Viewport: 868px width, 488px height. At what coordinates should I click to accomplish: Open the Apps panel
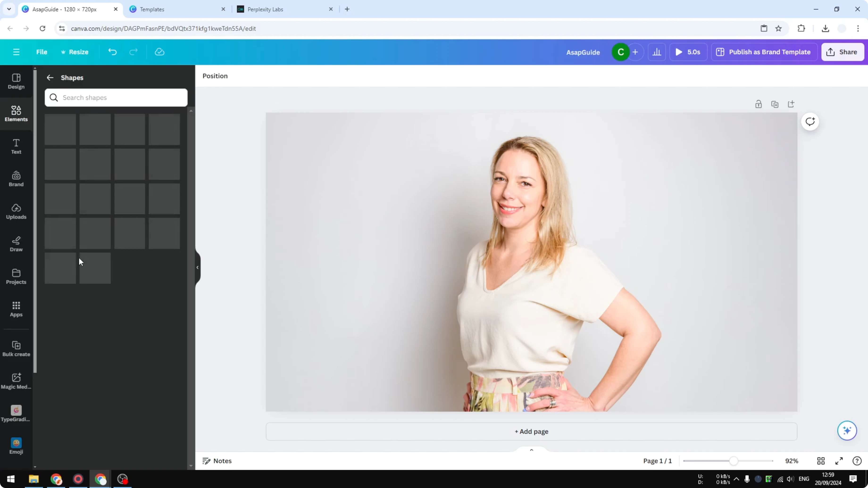16,309
